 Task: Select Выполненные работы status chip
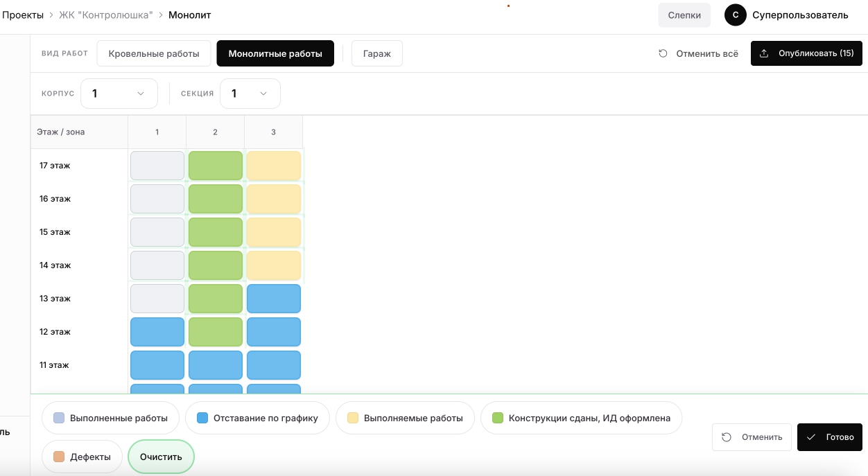110,418
